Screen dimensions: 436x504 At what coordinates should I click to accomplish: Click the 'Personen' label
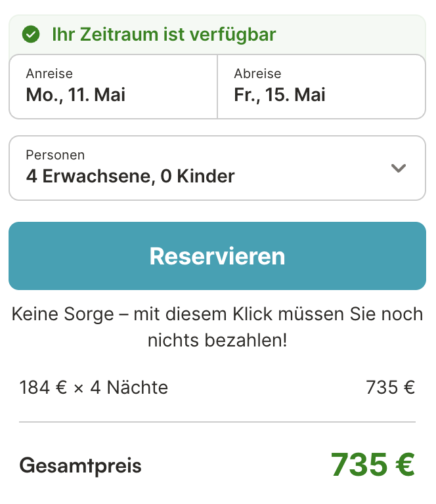[55, 155]
